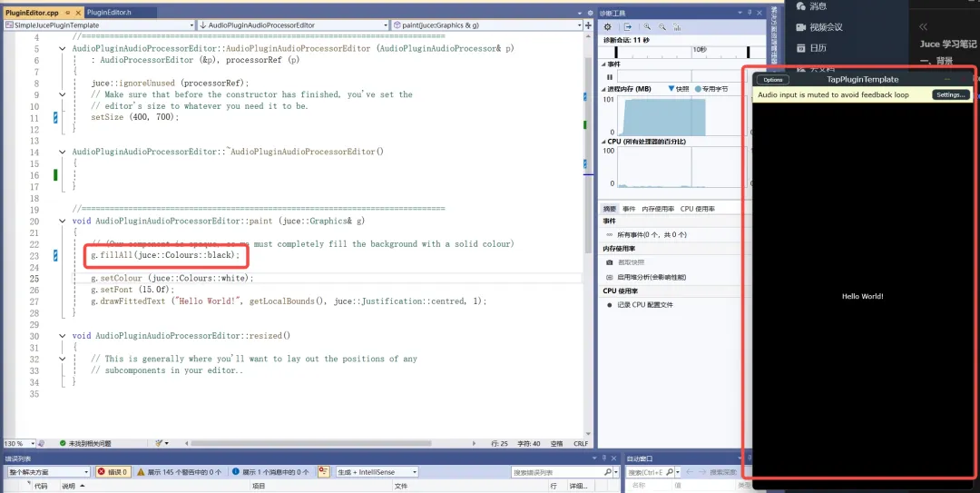The width and height of the screenshot is (980, 493).
Task: Click the bookmark marker at line 23
Action: (x=55, y=255)
